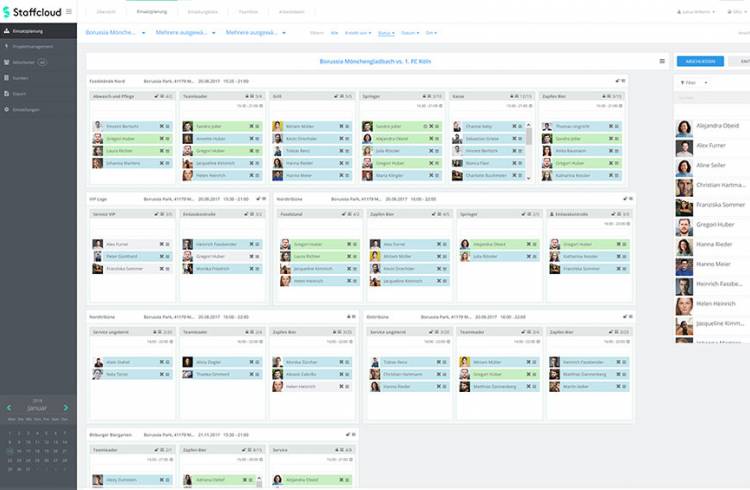Open Mitarbeiter in the left sidebar
Image resolution: width=750 pixels, height=490 pixels.
[38, 62]
